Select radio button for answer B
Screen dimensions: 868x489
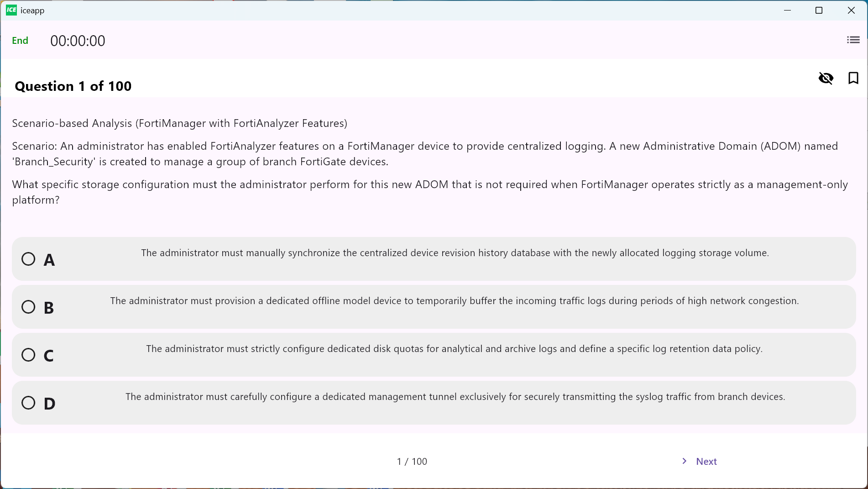click(x=28, y=307)
